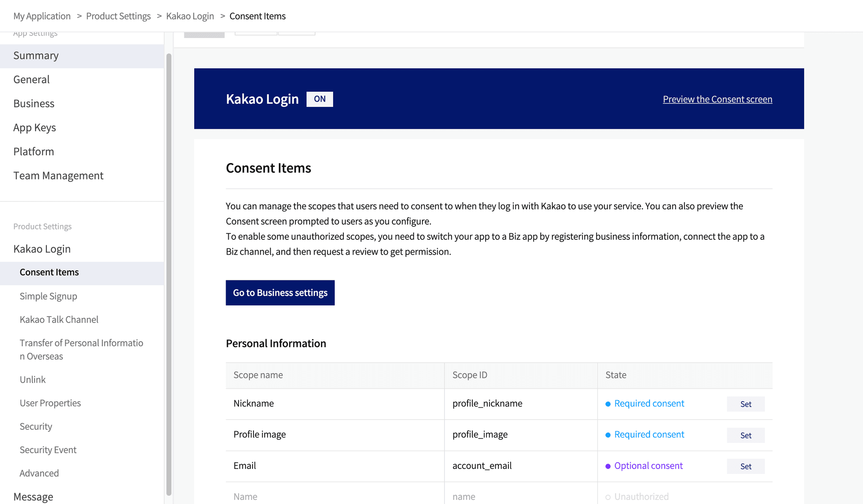Click Go to Business settings
This screenshot has width=863, height=504.
pyautogui.click(x=280, y=292)
